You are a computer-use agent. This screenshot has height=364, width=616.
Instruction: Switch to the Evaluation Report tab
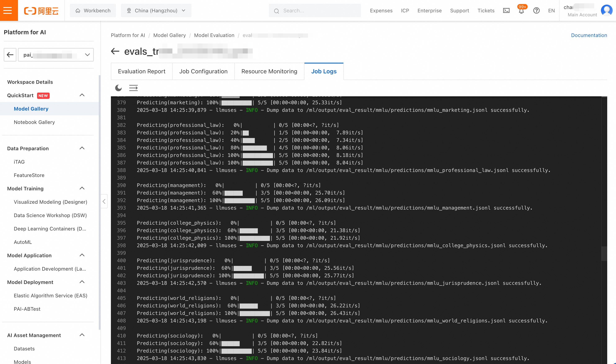[141, 71]
